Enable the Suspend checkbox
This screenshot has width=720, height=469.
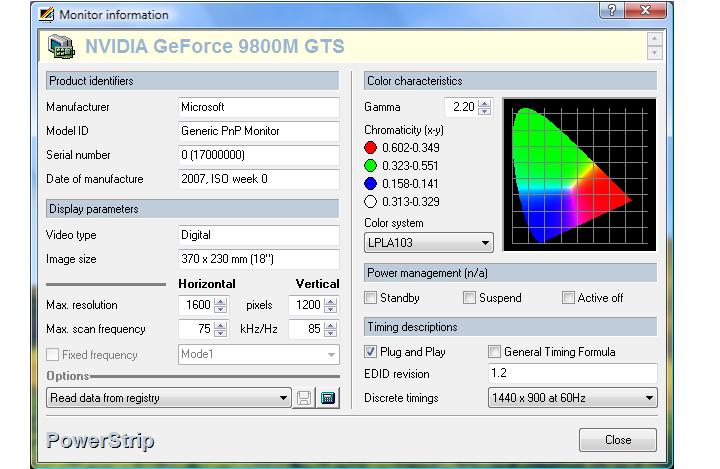pos(469,298)
